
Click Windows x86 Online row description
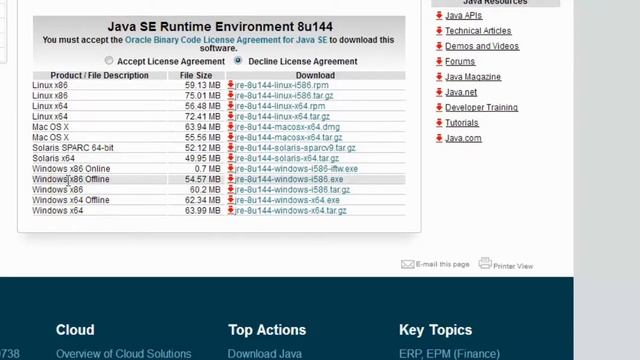pyautogui.click(x=71, y=169)
